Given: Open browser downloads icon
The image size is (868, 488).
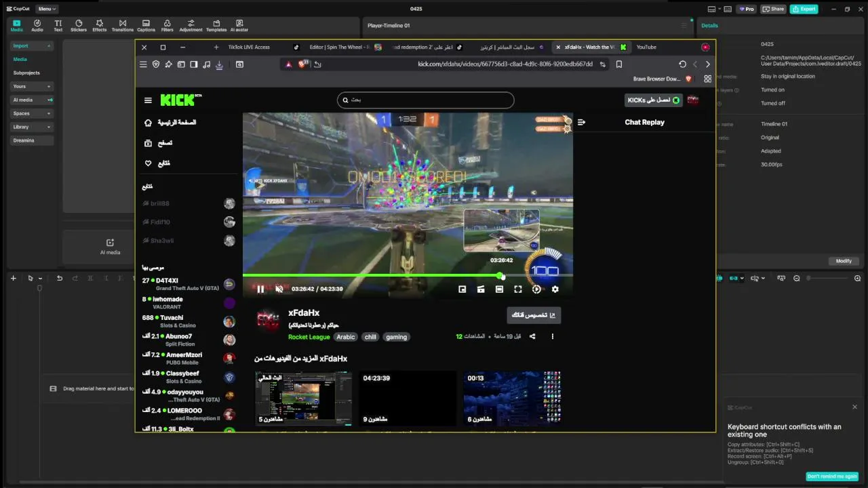Looking at the screenshot, I should [219, 64].
